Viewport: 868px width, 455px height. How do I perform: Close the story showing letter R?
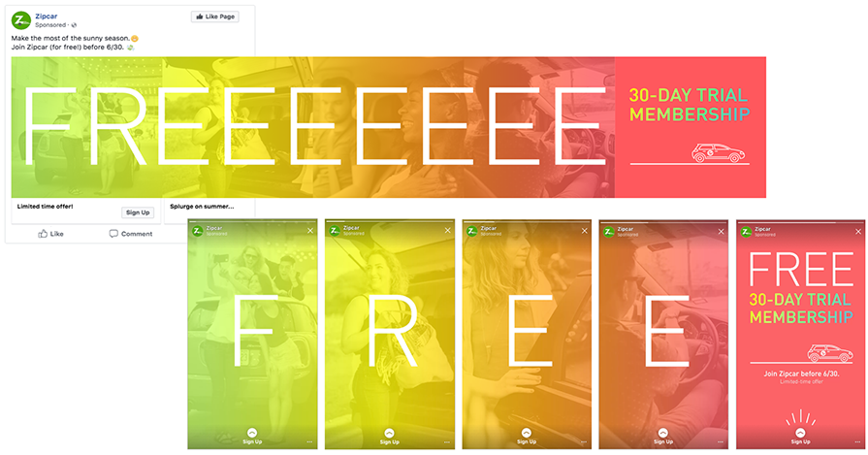pos(447,231)
